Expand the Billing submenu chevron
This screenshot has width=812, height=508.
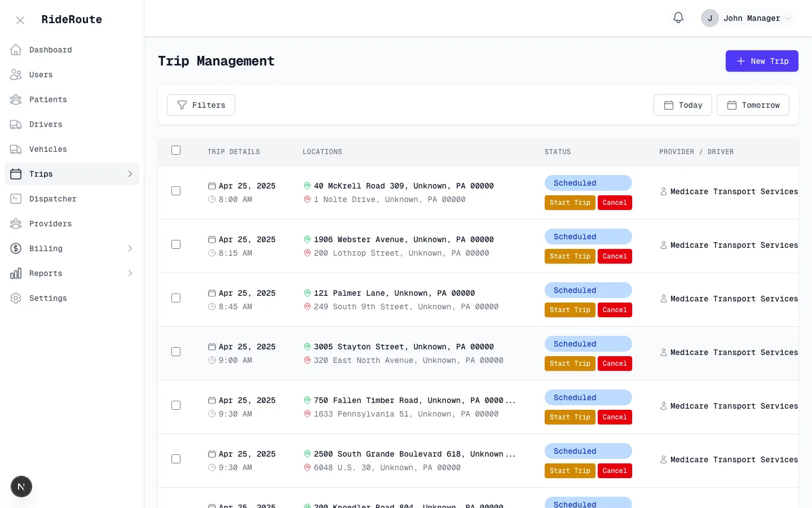pos(130,248)
